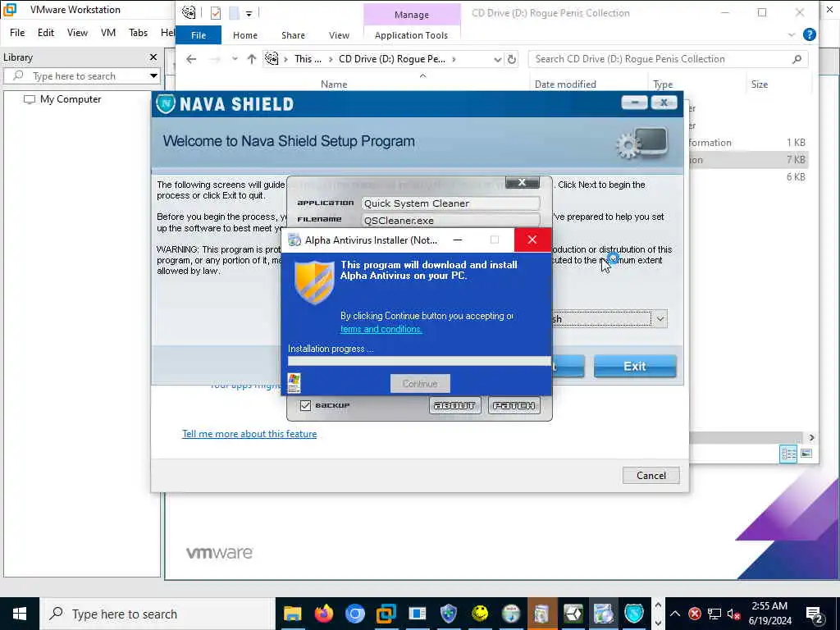The height and width of the screenshot is (630, 840).
Task: Open VMware Tabs menu
Action: click(138, 33)
